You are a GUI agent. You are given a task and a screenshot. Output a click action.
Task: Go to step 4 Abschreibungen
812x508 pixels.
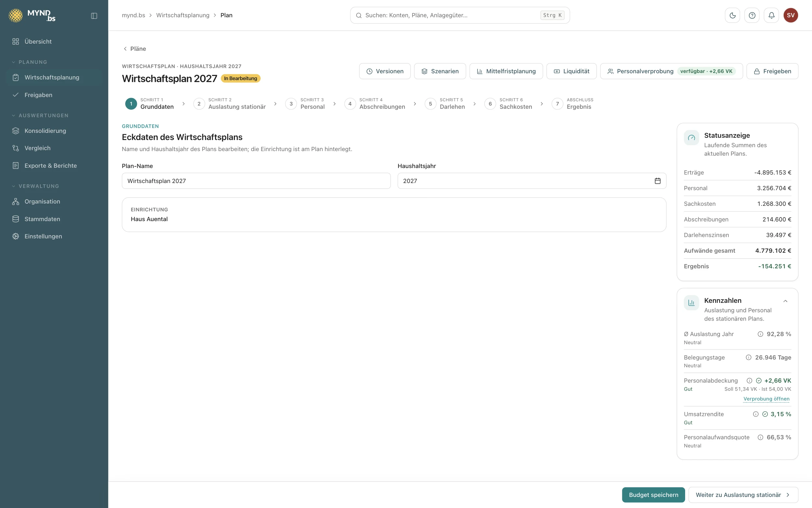(x=375, y=104)
